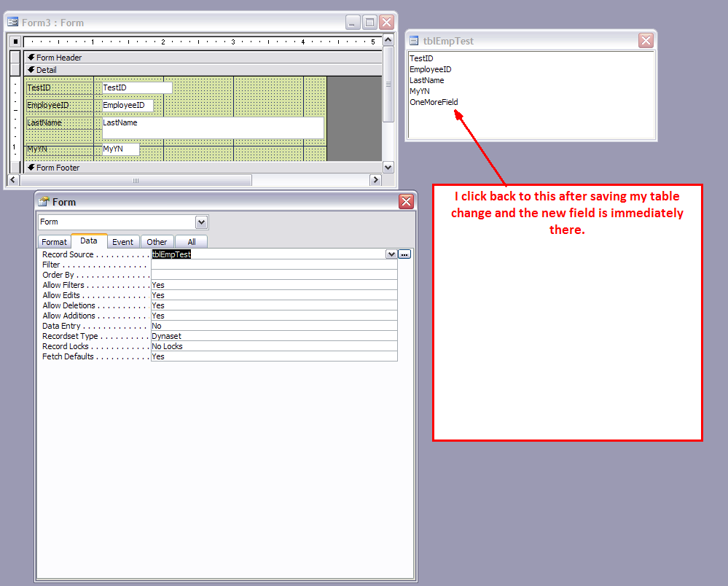Click the horizontal ruler in Form3
The image size is (728, 586).
(203, 42)
